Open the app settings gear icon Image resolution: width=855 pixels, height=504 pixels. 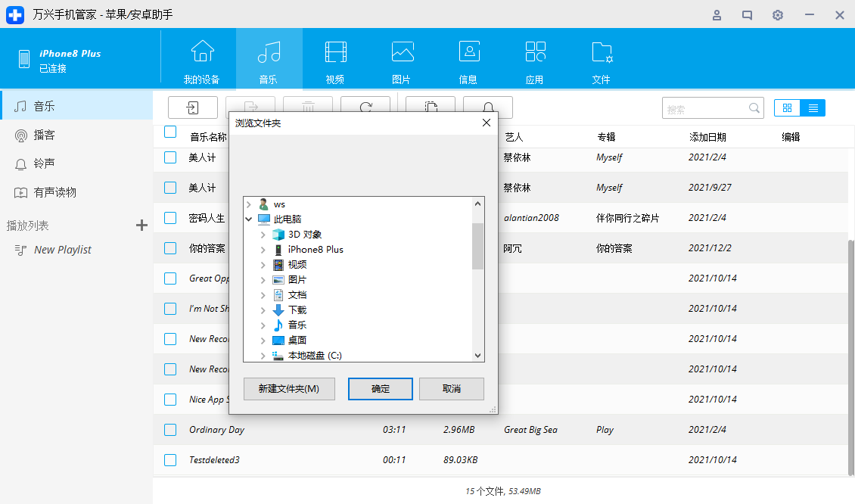[x=777, y=14]
